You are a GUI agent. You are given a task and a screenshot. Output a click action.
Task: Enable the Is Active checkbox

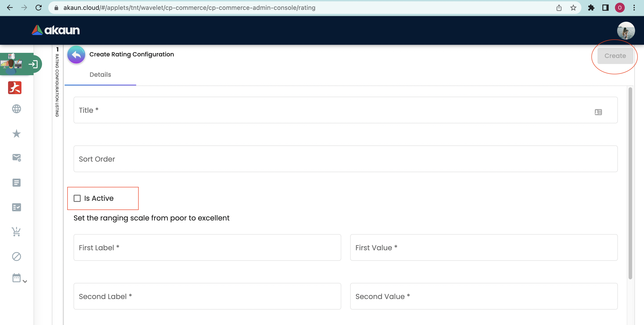77,198
